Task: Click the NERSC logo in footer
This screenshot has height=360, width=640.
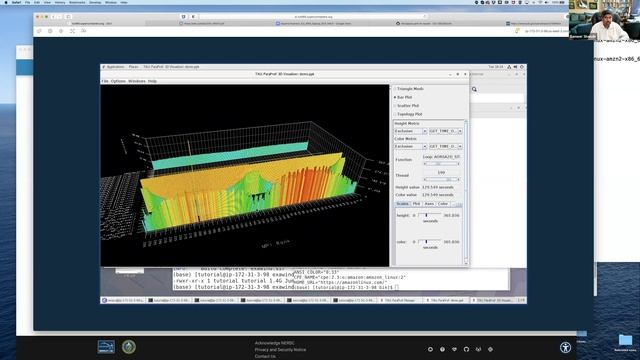Action: pyautogui.click(x=106, y=347)
